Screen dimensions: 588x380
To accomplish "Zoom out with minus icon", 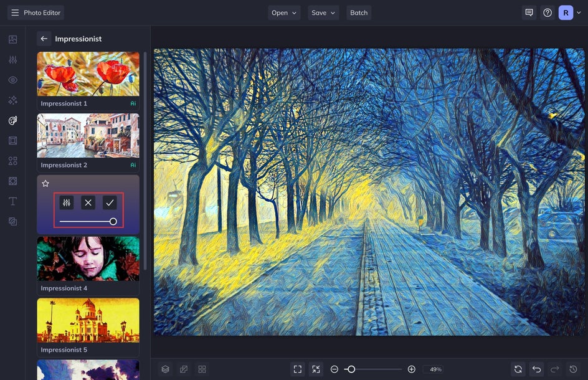I will click(x=334, y=369).
